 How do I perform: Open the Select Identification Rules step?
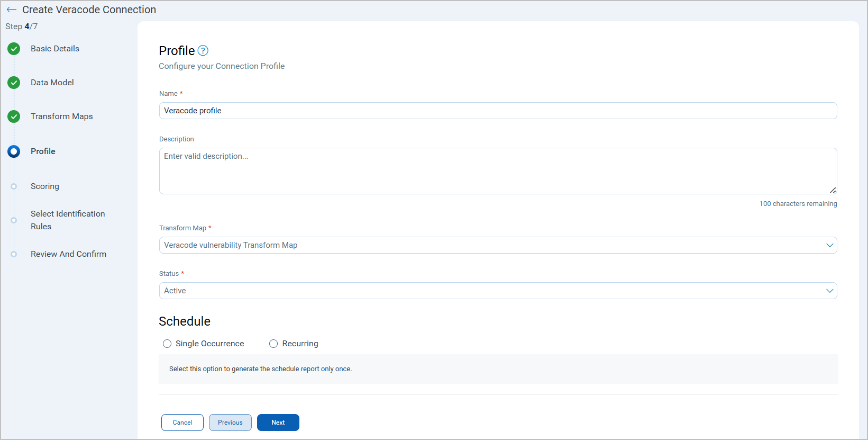pos(68,220)
